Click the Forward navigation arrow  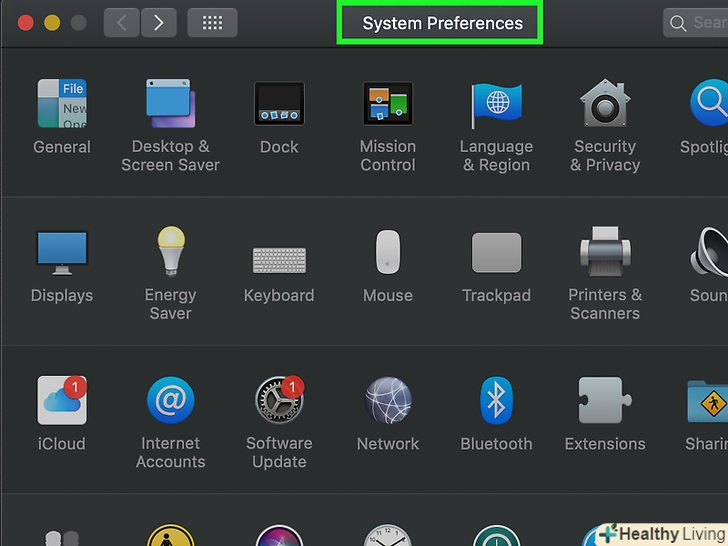point(159,22)
